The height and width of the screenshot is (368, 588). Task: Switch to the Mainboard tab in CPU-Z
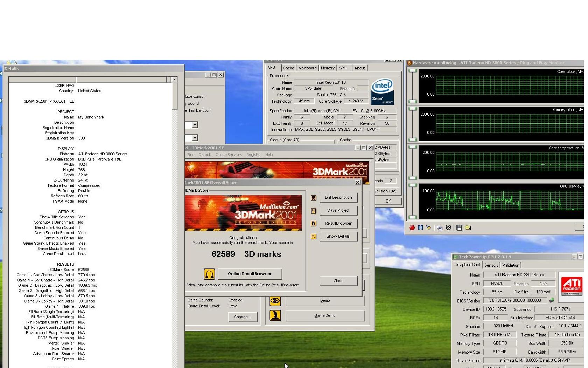[307, 68]
